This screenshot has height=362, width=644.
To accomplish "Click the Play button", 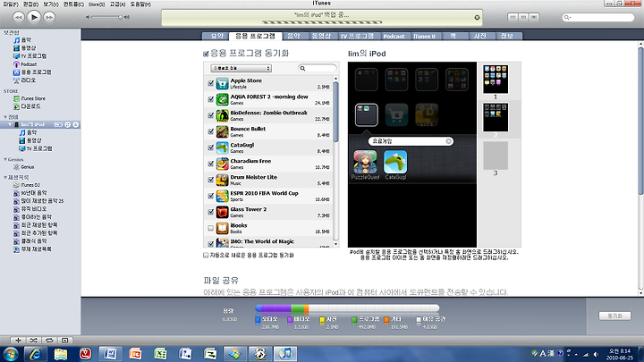I will [34, 17].
